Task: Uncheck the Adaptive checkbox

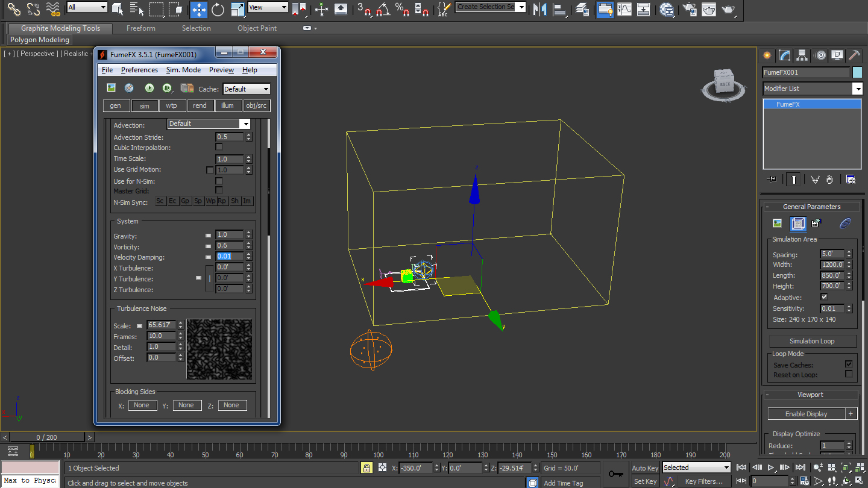Action: pos(824,297)
